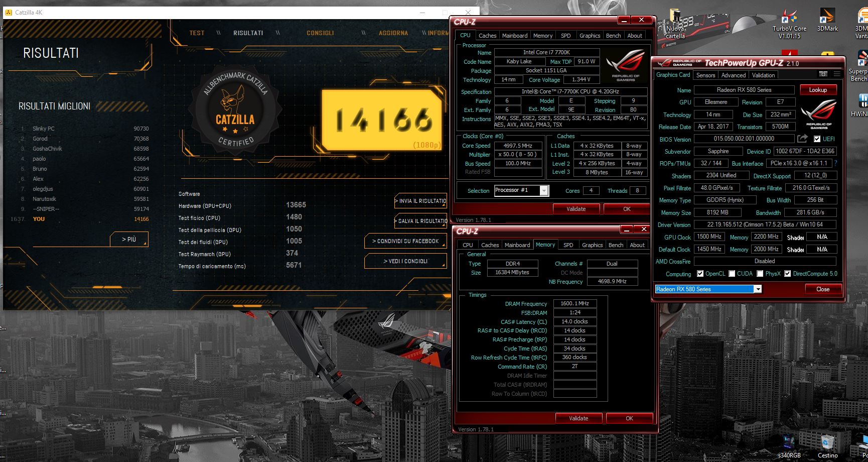
Task: Select the RISULTATI nav item in Catzilla
Action: pyautogui.click(x=248, y=33)
